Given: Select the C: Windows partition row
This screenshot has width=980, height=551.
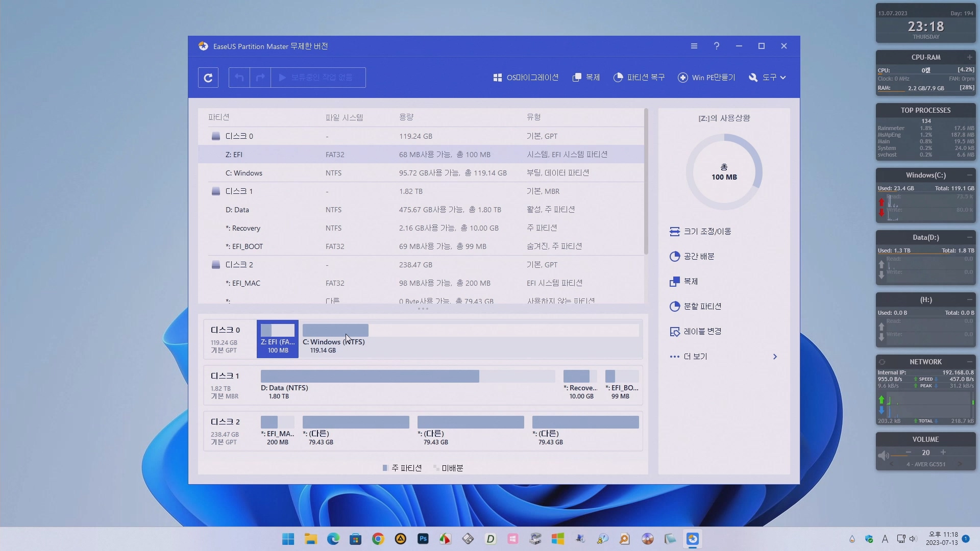Looking at the screenshot, I should pyautogui.click(x=421, y=173).
